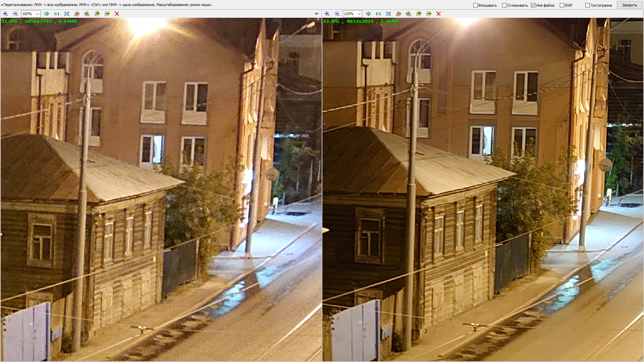Image resolution: width=644 pixels, height=362 pixels.
Task: Enable the Гистограмма checkbox
Action: 587,5
